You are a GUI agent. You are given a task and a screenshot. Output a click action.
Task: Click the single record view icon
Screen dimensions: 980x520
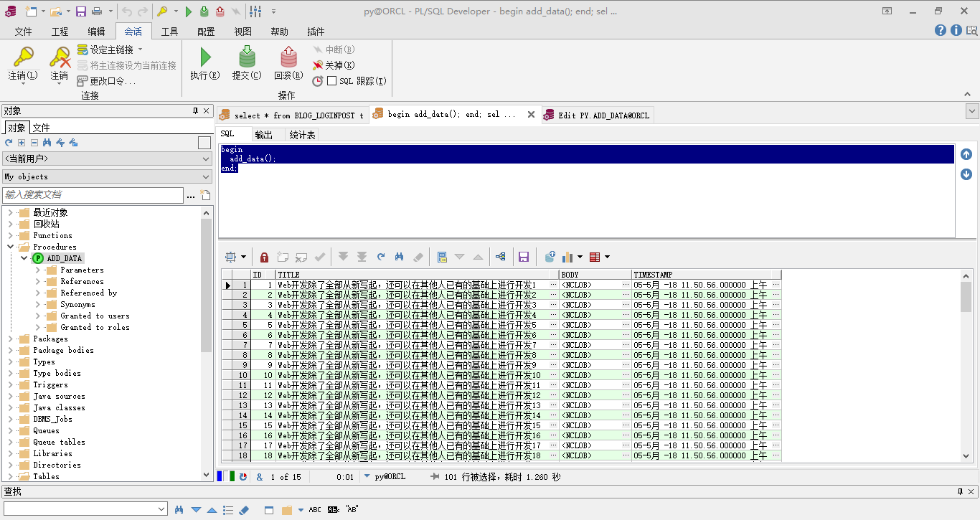[x=442, y=257]
